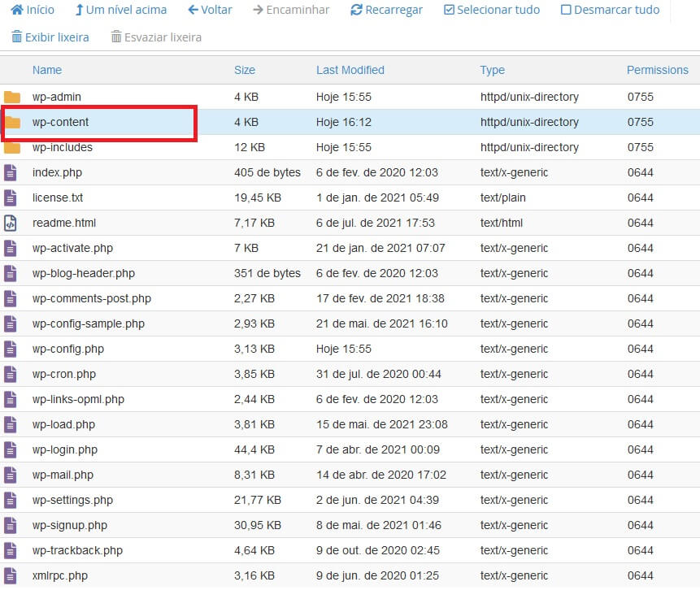Click the text/plain type cell
This screenshot has height=599, width=700.
click(x=503, y=197)
